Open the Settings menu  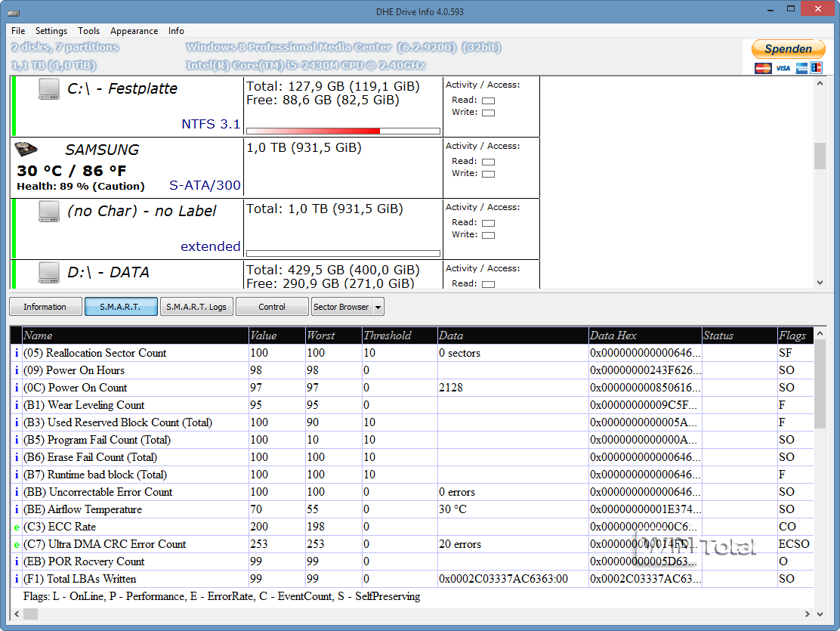(x=51, y=31)
